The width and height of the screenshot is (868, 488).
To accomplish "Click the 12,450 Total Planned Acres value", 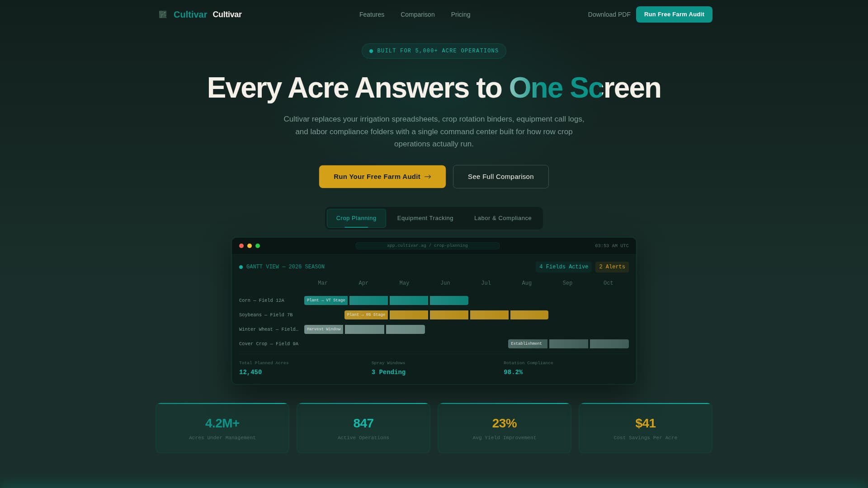I will pos(250,372).
